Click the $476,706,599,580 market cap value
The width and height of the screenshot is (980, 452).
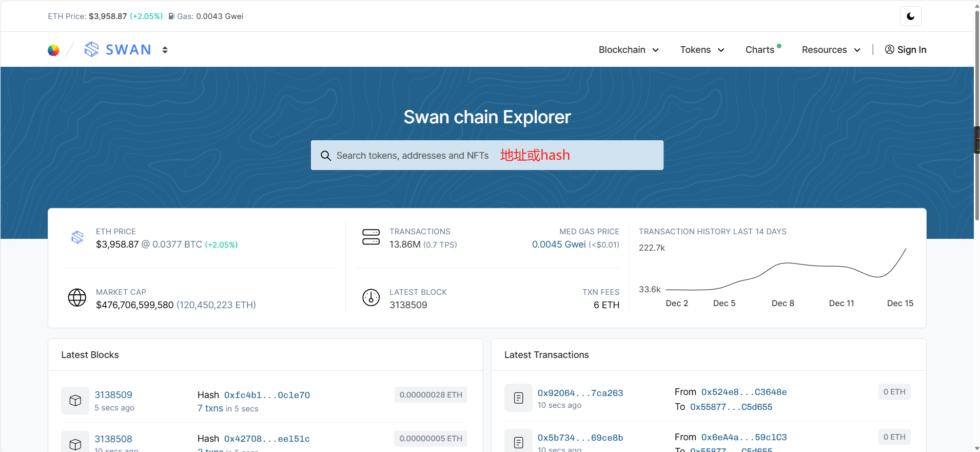click(x=135, y=305)
